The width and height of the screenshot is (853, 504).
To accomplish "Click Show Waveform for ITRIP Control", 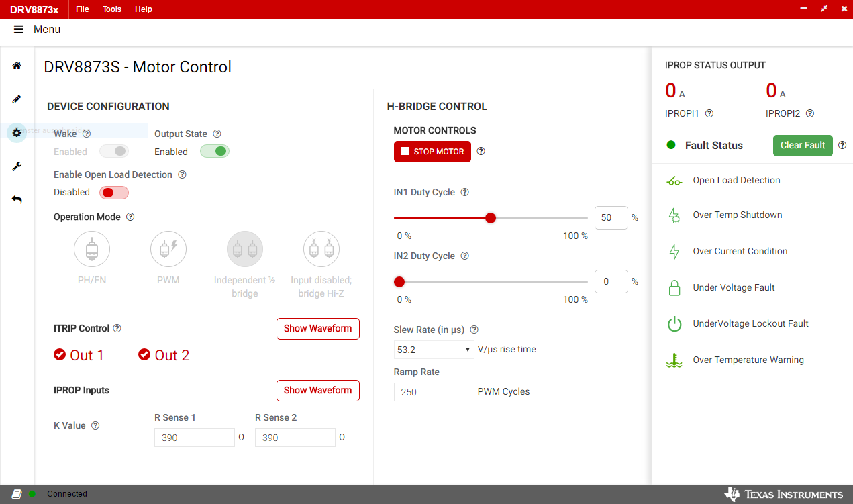I will point(317,329).
